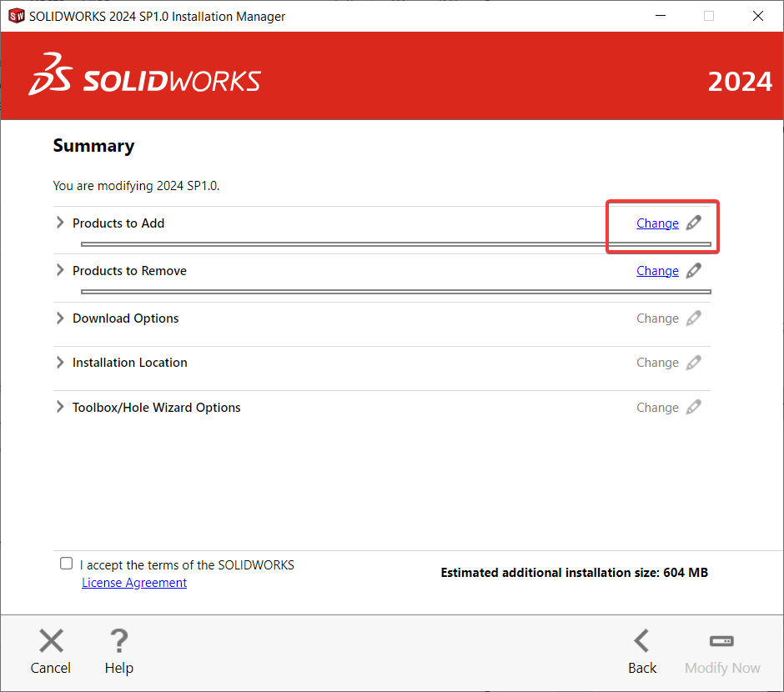Click the Help label
Image resolution: width=784 pixels, height=692 pixels.
[x=119, y=669]
